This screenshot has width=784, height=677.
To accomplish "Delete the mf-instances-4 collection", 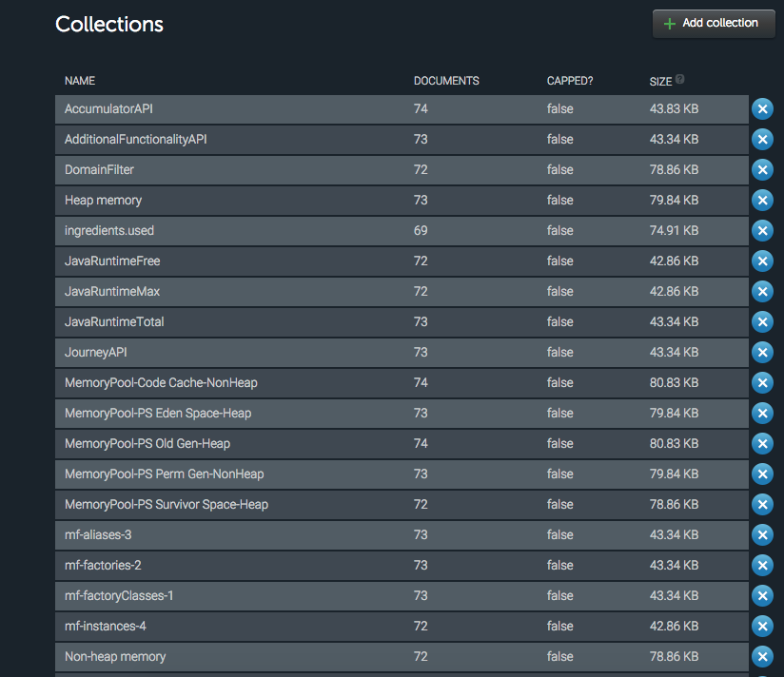I will point(762,626).
